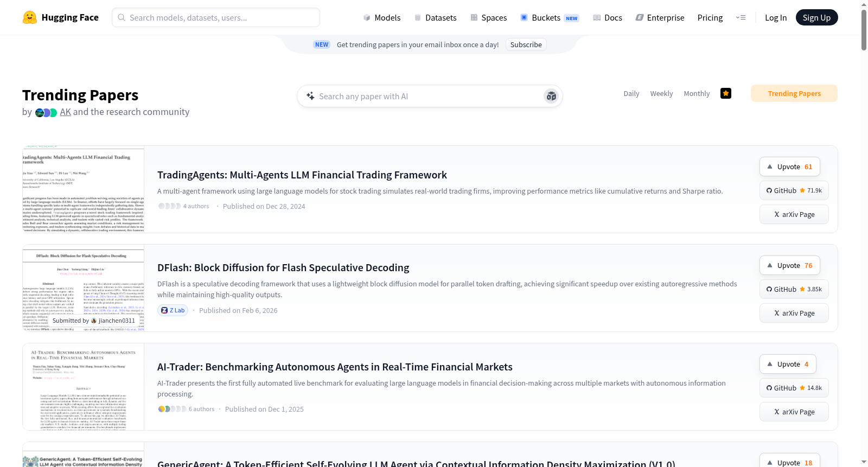The width and height of the screenshot is (868, 467).
Task: Click the AK profile link
Action: (66, 112)
